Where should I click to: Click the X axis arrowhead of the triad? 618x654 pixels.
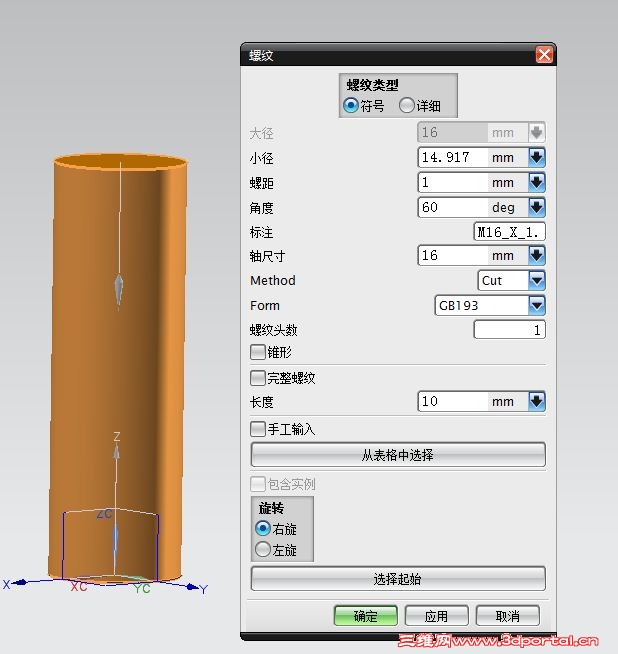tap(21, 582)
